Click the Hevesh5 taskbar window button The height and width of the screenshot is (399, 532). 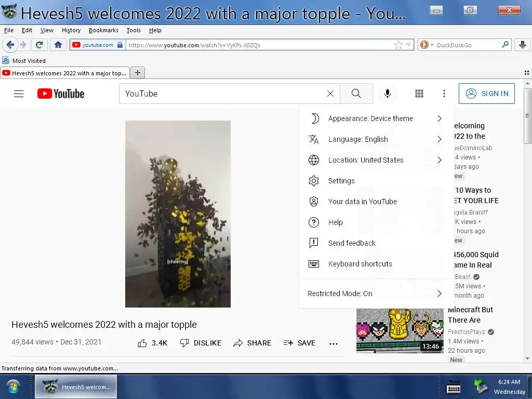76,387
